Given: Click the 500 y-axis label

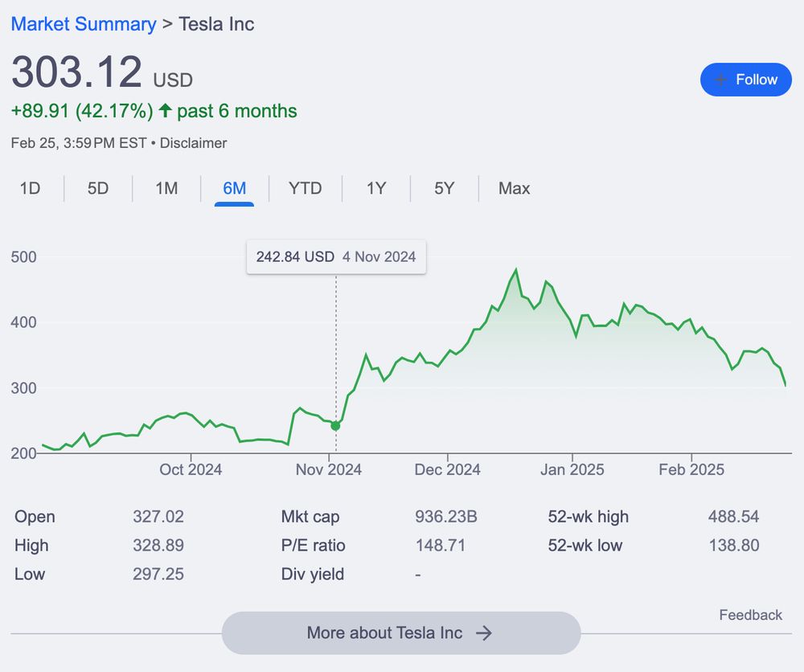Looking at the screenshot, I should [23, 256].
